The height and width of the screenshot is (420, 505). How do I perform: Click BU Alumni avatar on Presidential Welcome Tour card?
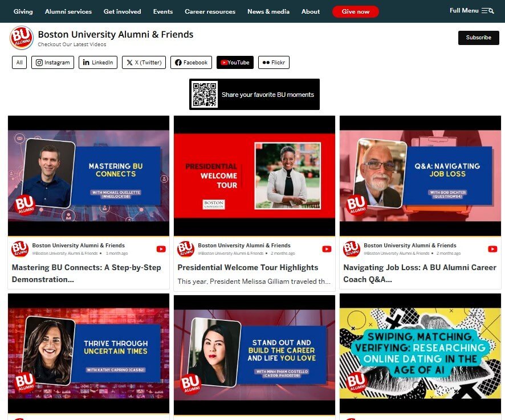[x=186, y=249]
